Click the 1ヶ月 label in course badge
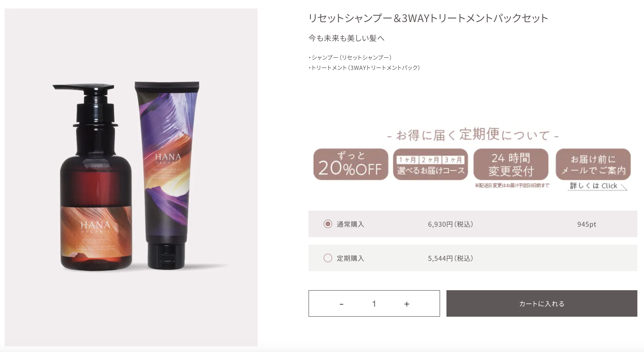Screen dimensions: 644x352 [407, 160]
